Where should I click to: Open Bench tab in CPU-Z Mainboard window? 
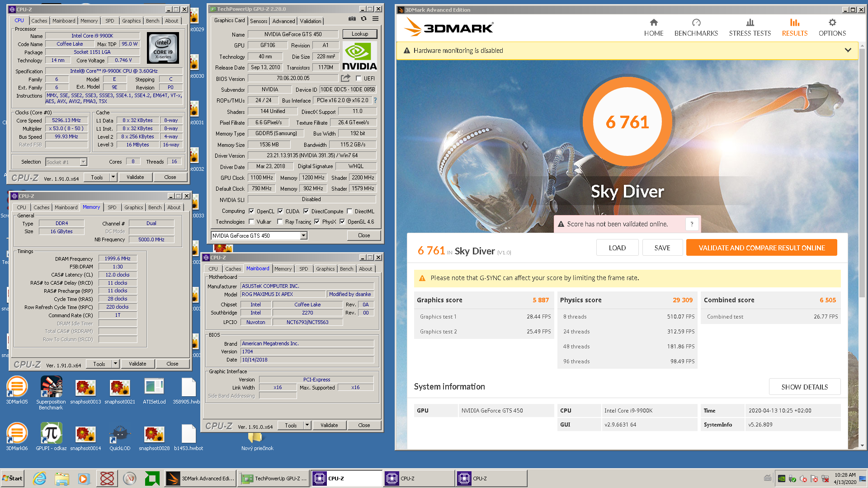point(347,269)
